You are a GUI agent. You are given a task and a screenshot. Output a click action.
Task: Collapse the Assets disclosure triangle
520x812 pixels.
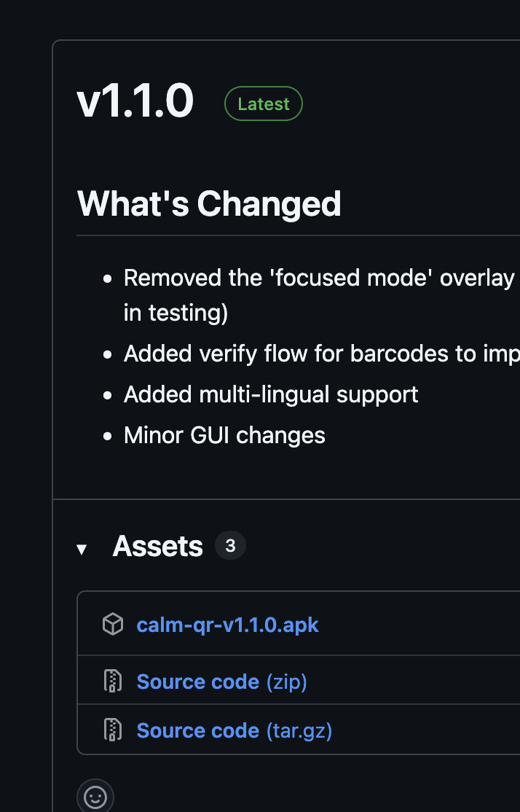(x=82, y=549)
